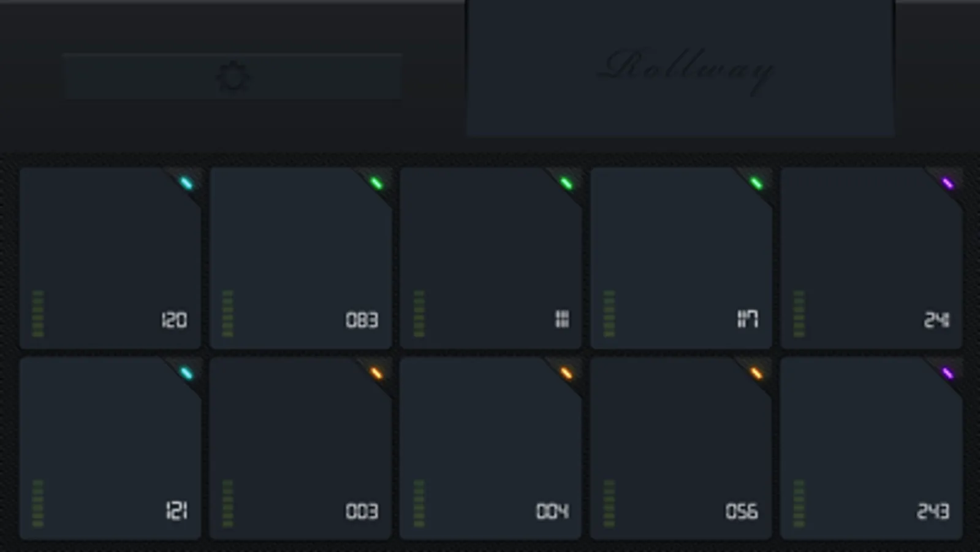This screenshot has width=980, height=552.
Task: Click purple corner indicator on pad 243
Action: point(948,373)
